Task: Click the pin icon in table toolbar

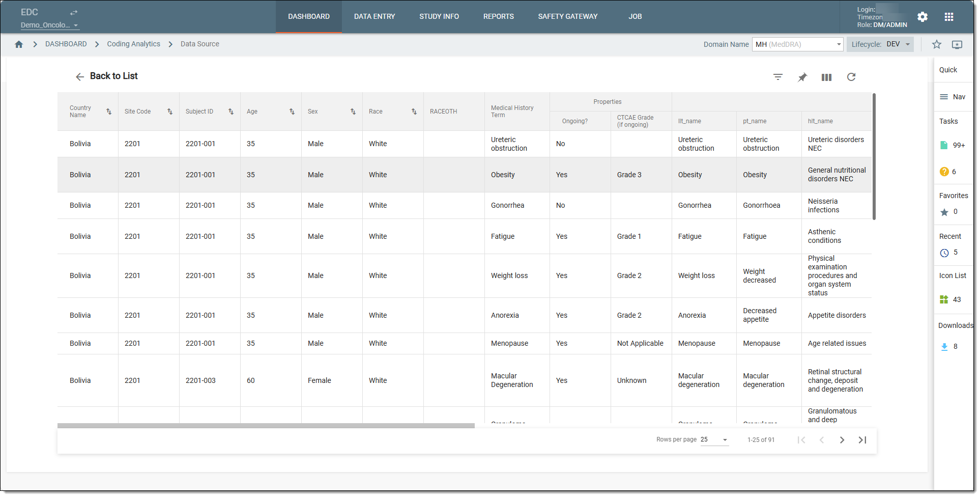Action: click(x=802, y=77)
